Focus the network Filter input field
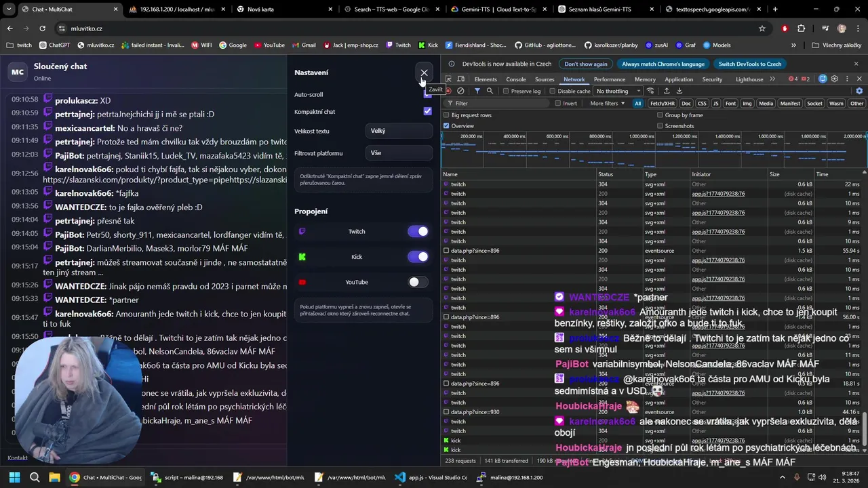Image resolution: width=868 pixels, height=488 pixels. pyautogui.click(x=497, y=104)
